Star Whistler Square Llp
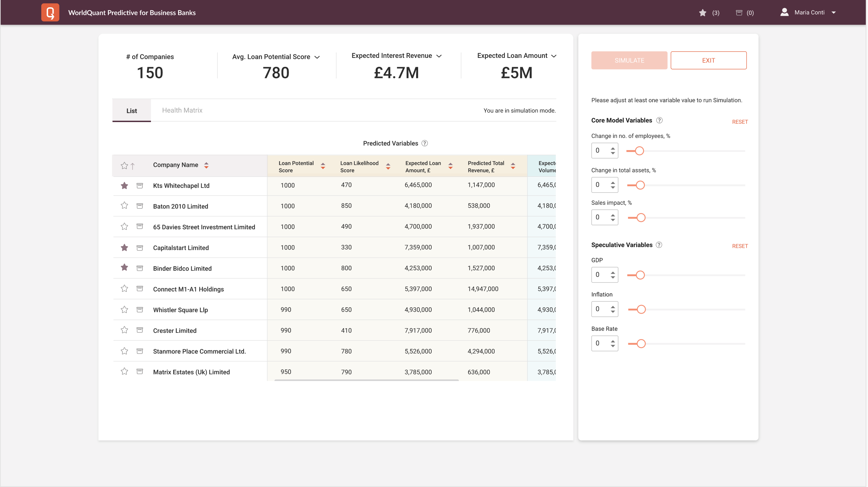This screenshot has width=868, height=487. pyautogui.click(x=124, y=310)
